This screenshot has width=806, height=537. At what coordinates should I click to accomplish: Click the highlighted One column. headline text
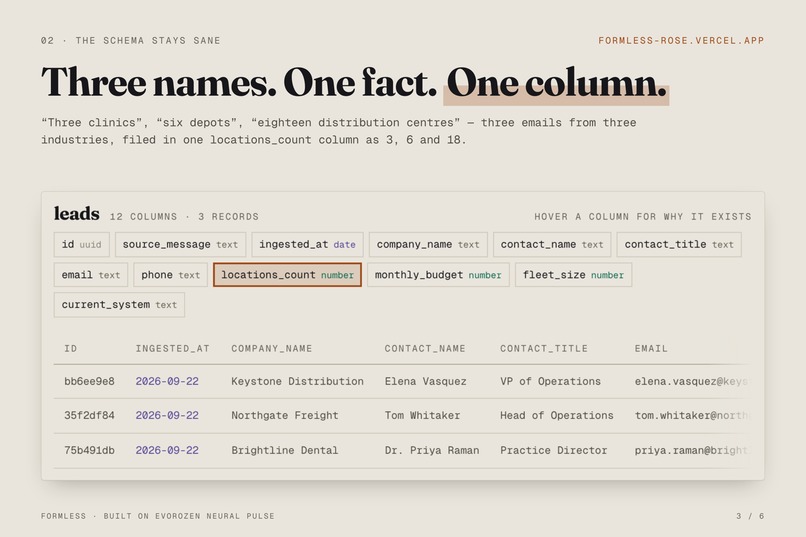point(557,83)
